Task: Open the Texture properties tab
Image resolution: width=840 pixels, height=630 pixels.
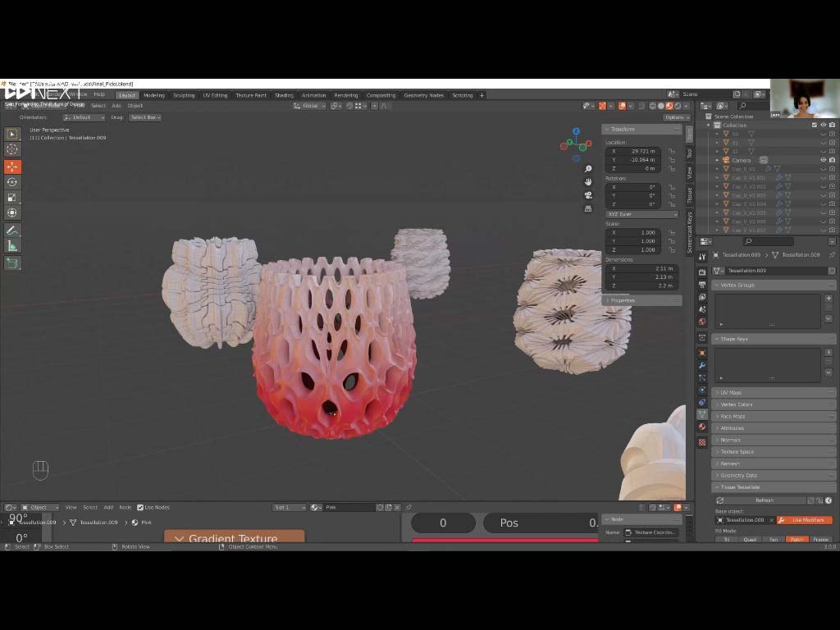Action: pyautogui.click(x=702, y=442)
